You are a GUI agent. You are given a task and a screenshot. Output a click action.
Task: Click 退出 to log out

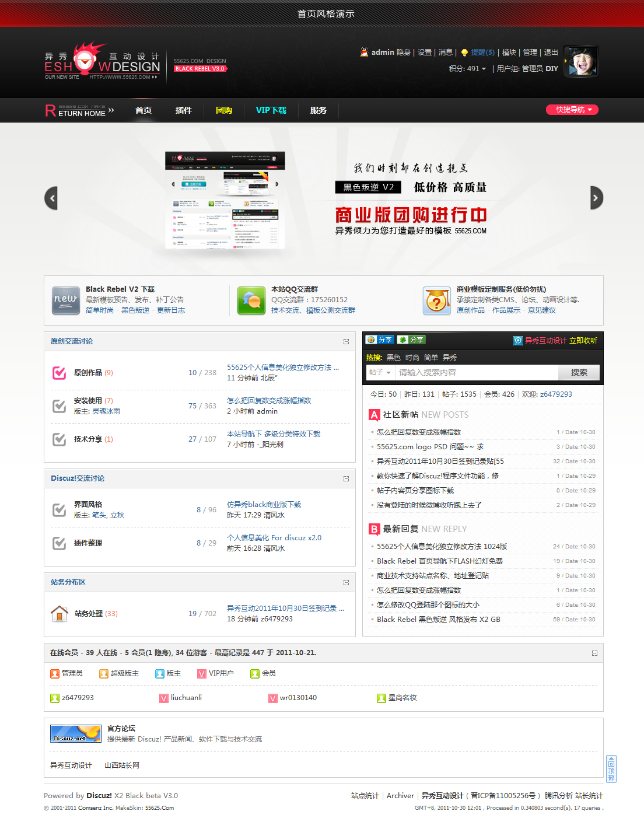click(x=551, y=53)
